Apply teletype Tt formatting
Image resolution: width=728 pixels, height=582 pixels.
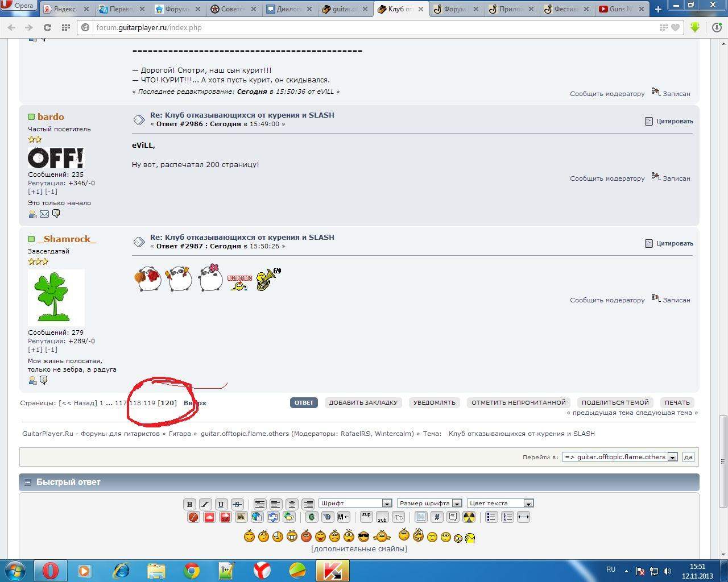(x=398, y=517)
